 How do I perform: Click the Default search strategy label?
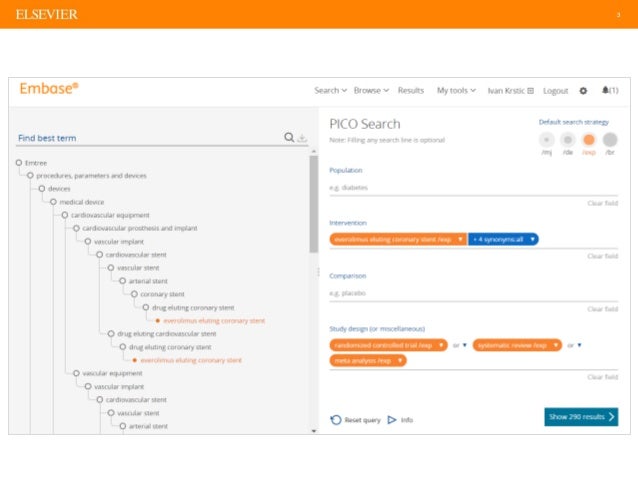(x=573, y=122)
